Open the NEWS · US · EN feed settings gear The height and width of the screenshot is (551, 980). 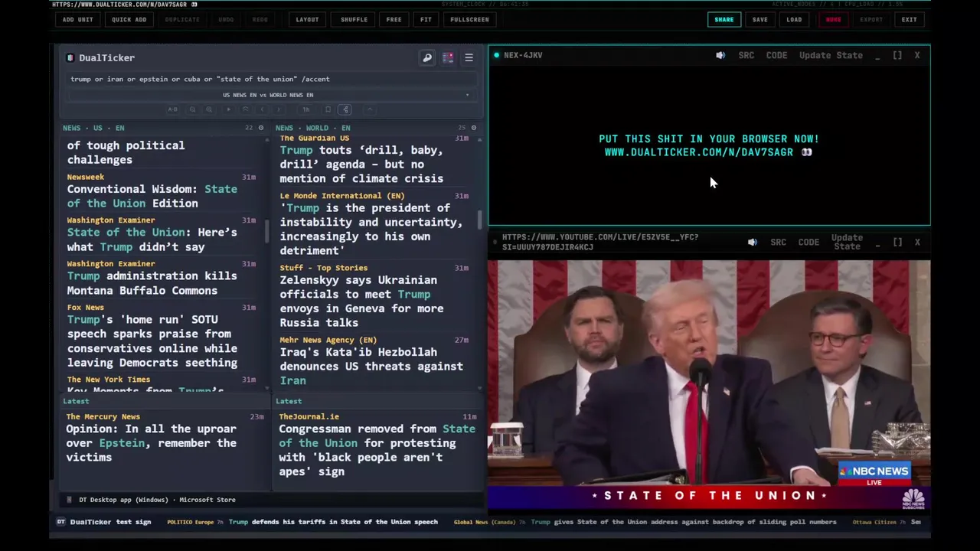[261, 128]
